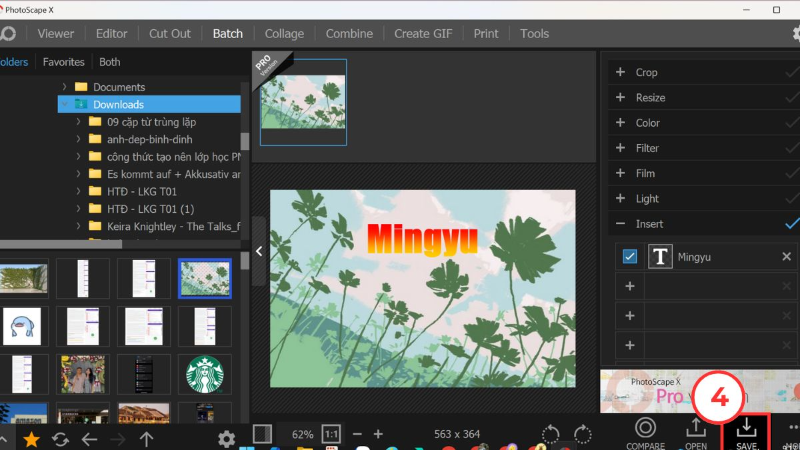The image size is (800, 450).
Task: Open the Cut Out tab
Action: point(169,34)
